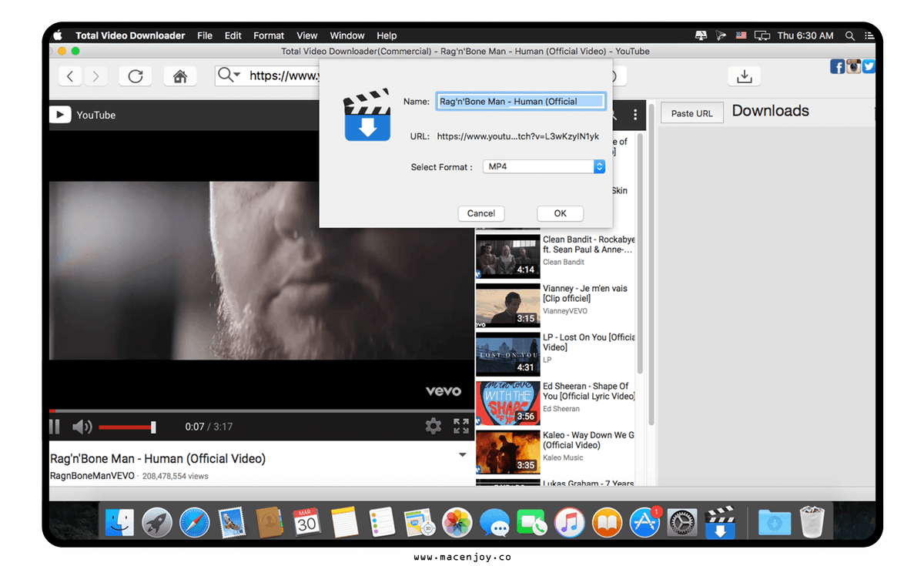Viewport: 924px width, 566px height.
Task: Click the Name field in the dialog
Action: click(521, 101)
